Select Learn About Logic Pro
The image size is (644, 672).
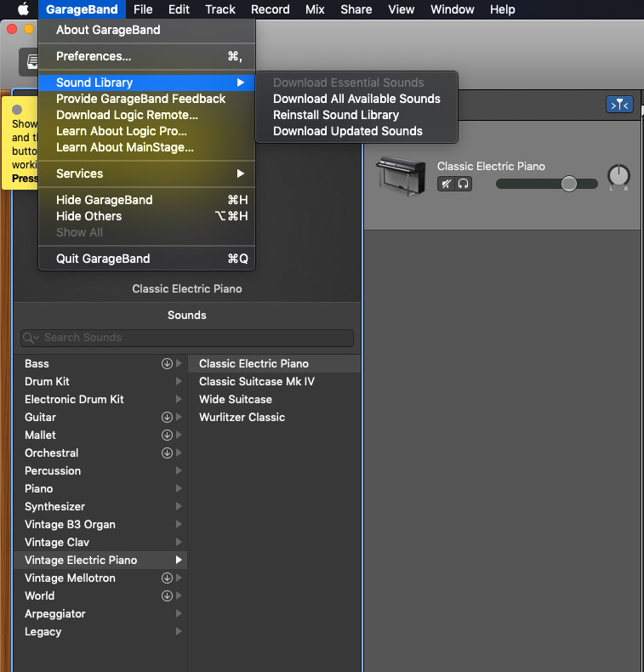coord(146,131)
